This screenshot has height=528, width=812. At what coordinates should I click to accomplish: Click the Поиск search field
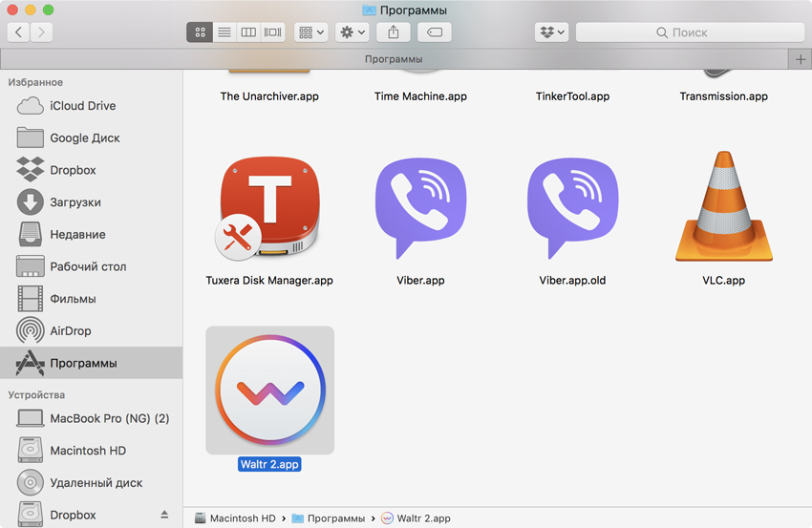690,32
